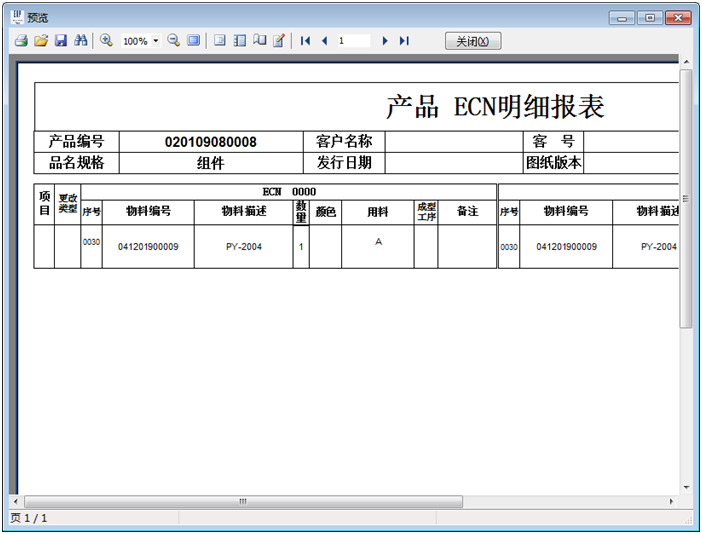Click the horizontal scrollbar right arrow

tap(671, 501)
